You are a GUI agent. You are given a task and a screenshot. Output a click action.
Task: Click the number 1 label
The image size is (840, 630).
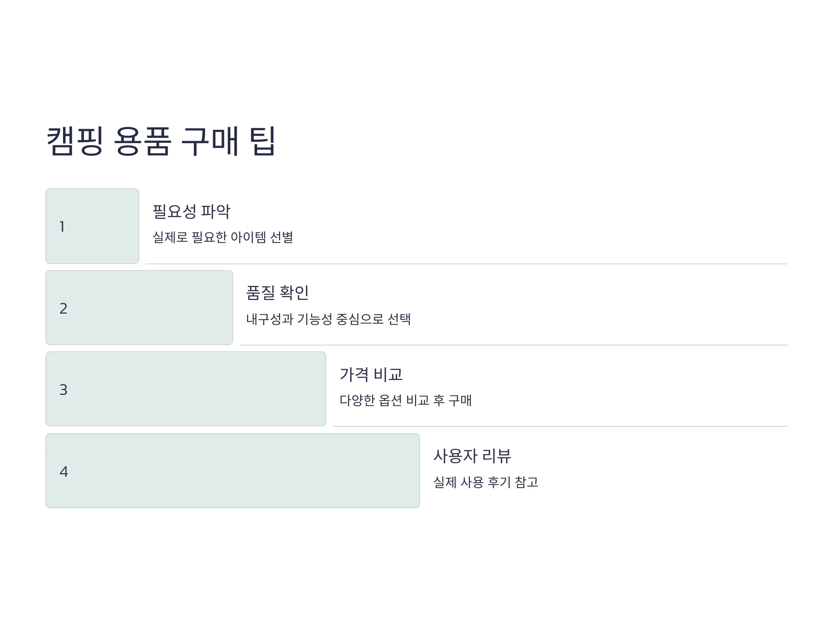[62, 227]
